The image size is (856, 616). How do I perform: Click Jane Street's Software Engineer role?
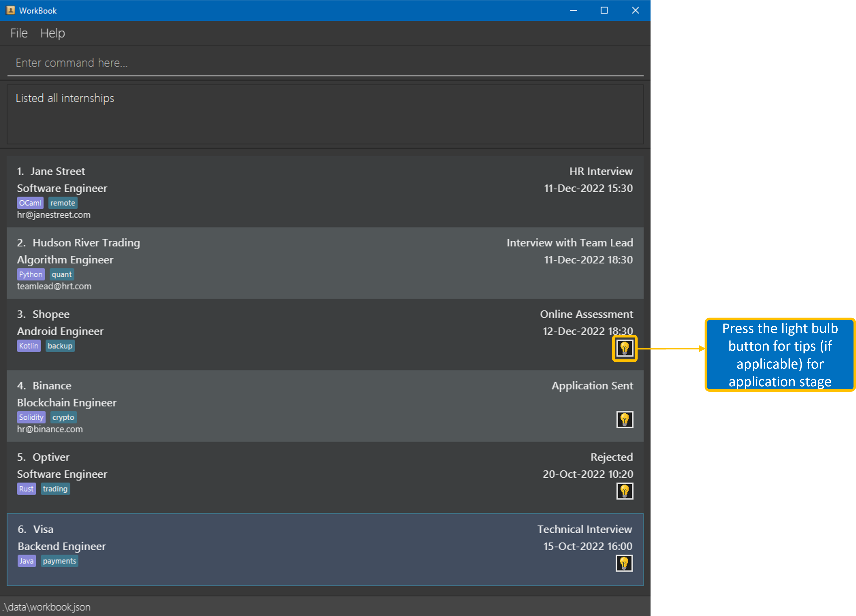[x=62, y=188]
